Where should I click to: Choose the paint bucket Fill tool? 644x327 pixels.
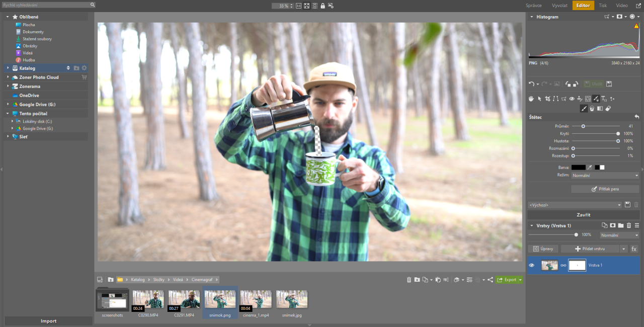tap(592, 108)
